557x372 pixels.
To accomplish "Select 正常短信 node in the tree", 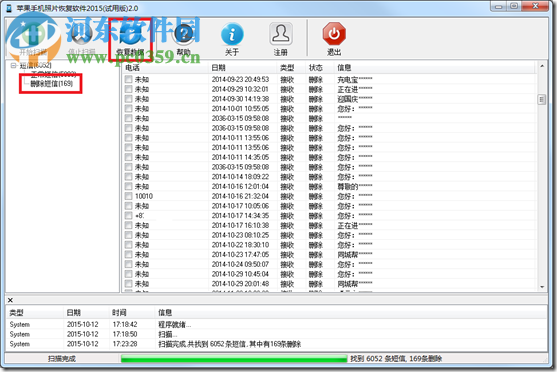I will (x=53, y=74).
